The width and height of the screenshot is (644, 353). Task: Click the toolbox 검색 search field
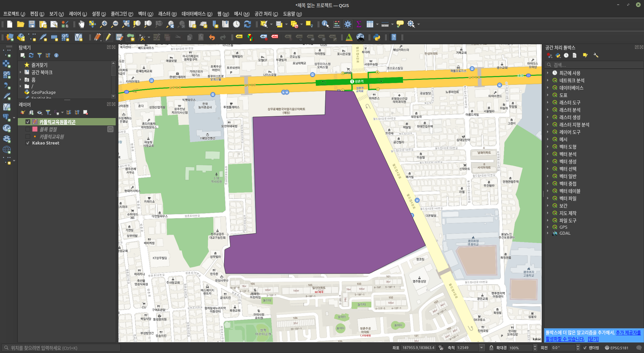594,65
